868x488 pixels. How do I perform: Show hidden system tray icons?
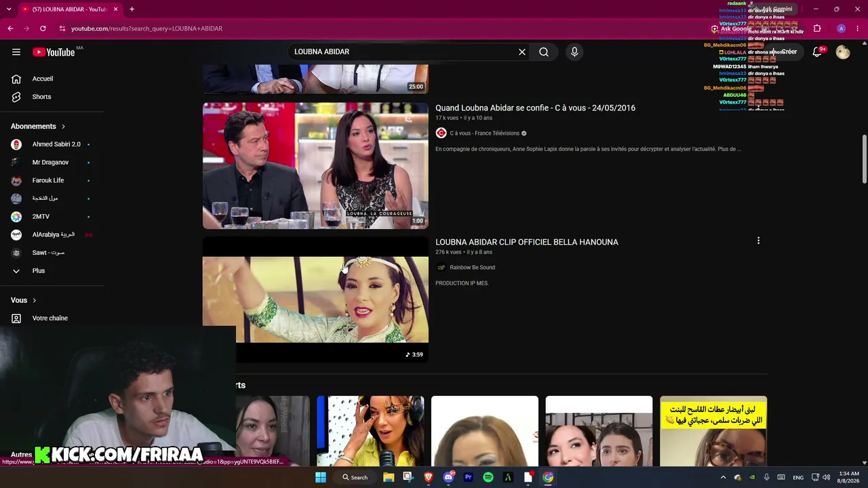point(723,477)
